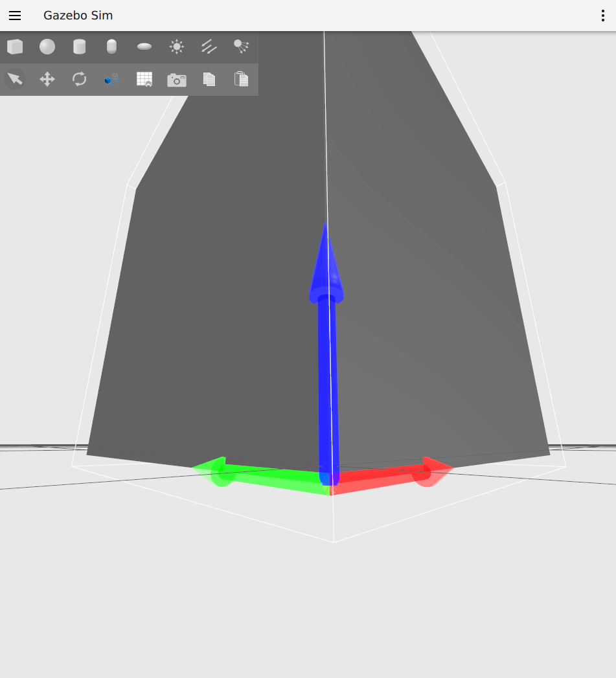Open the grid settings icon
Viewport: 616px width, 678px height.
[144, 79]
